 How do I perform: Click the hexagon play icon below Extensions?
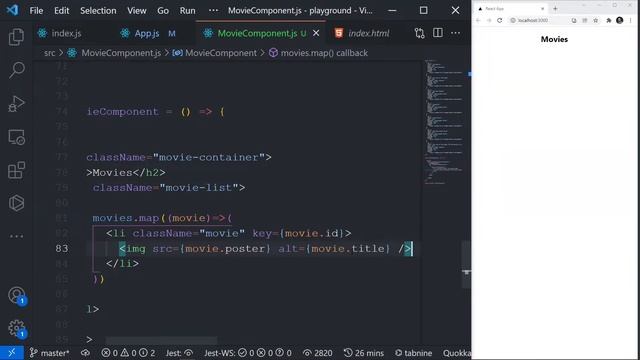tap(16, 203)
